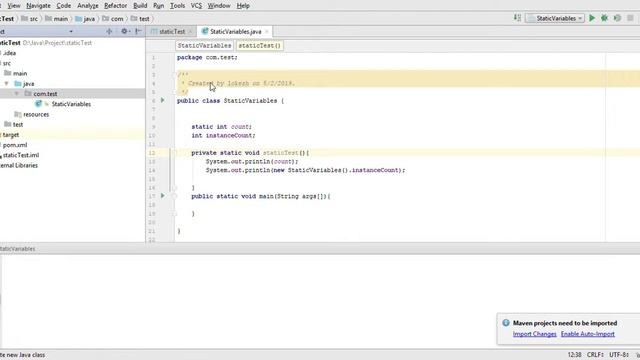The width and height of the screenshot is (640, 360).
Task: Click the src breadcrumb in the navigation bar
Action: [29, 19]
